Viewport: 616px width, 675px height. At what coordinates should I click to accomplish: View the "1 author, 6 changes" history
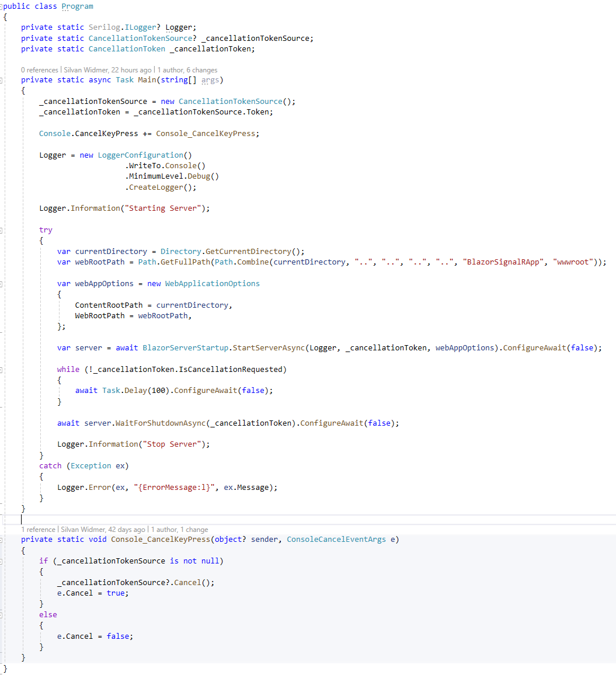click(185, 69)
